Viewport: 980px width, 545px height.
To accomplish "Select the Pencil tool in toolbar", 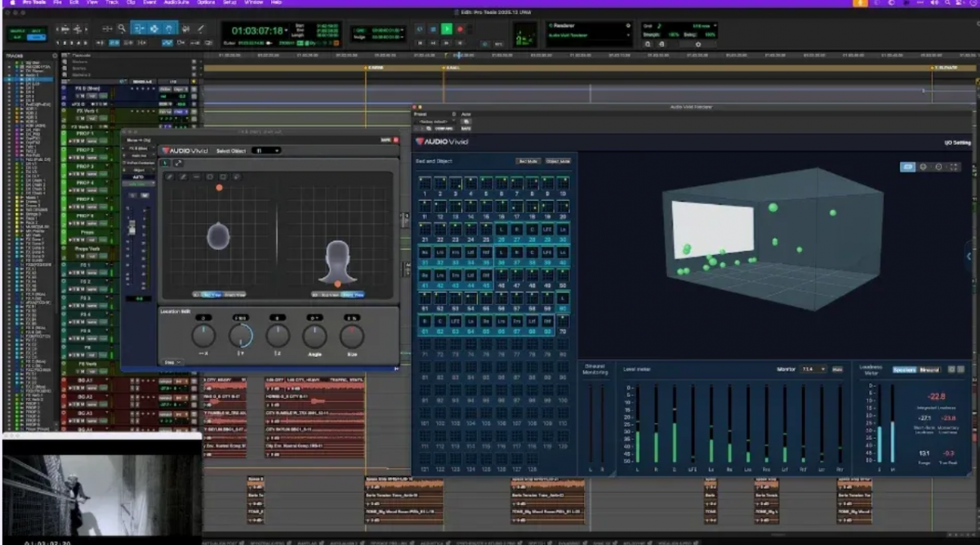I will 201,29.
